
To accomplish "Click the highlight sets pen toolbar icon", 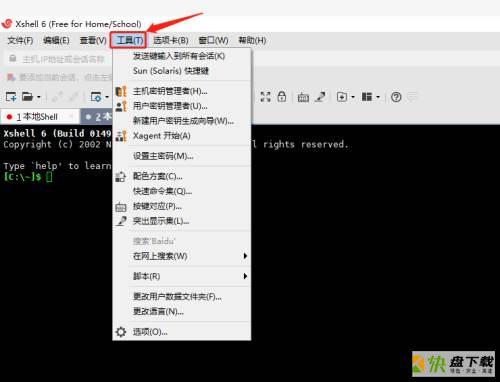I will (x=320, y=97).
